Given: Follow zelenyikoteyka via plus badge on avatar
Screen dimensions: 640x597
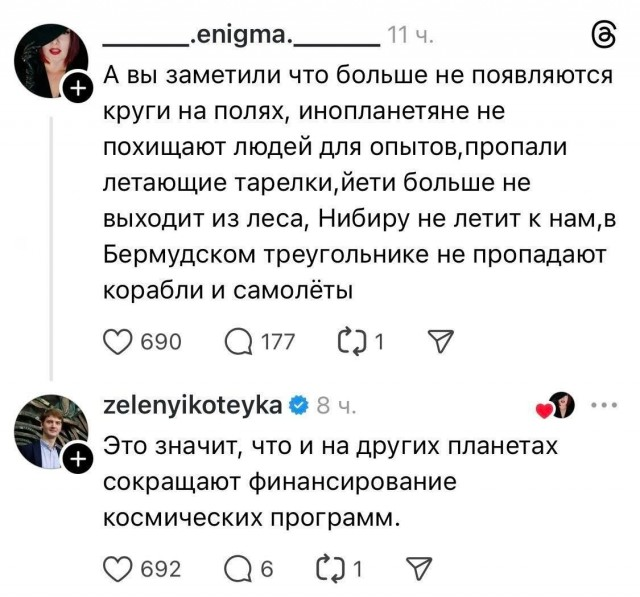Looking at the screenshot, I should tap(78, 459).
